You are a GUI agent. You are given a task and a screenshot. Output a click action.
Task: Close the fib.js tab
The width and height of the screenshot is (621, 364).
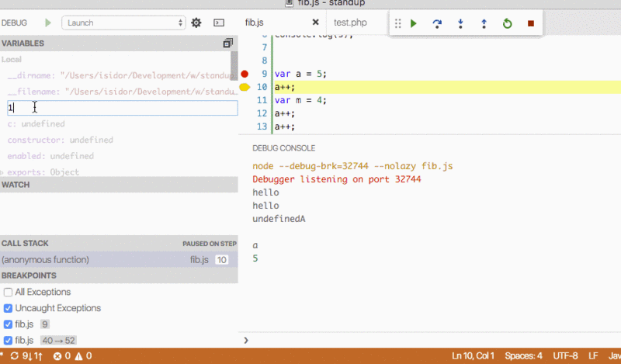315,23
